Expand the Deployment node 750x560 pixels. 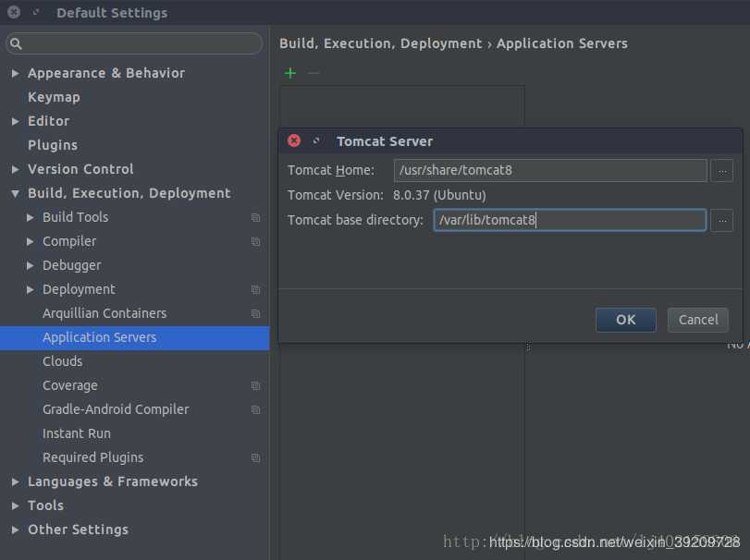[x=31, y=289]
